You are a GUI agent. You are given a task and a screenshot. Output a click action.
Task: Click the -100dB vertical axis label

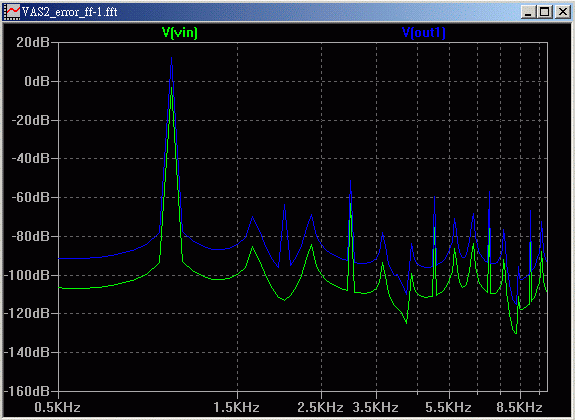click(x=27, y=275)
